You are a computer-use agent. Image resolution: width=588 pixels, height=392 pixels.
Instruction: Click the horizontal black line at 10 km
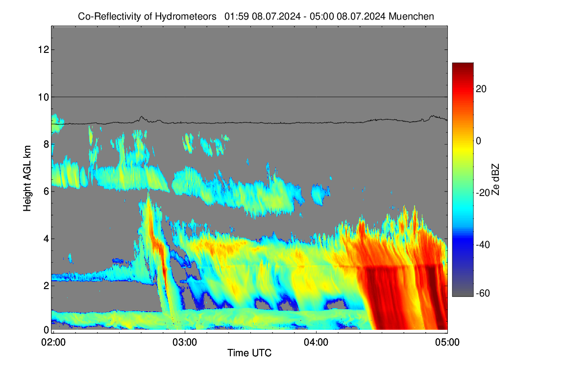[250, 97]
